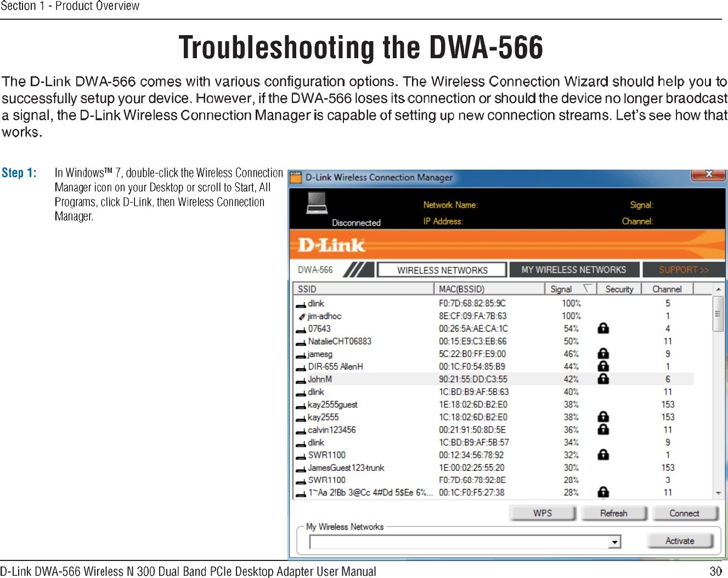Click the router icon beside JamesGuest123-trunk
Viewport: 728px width, 578px height.
[x=301, y=469]
